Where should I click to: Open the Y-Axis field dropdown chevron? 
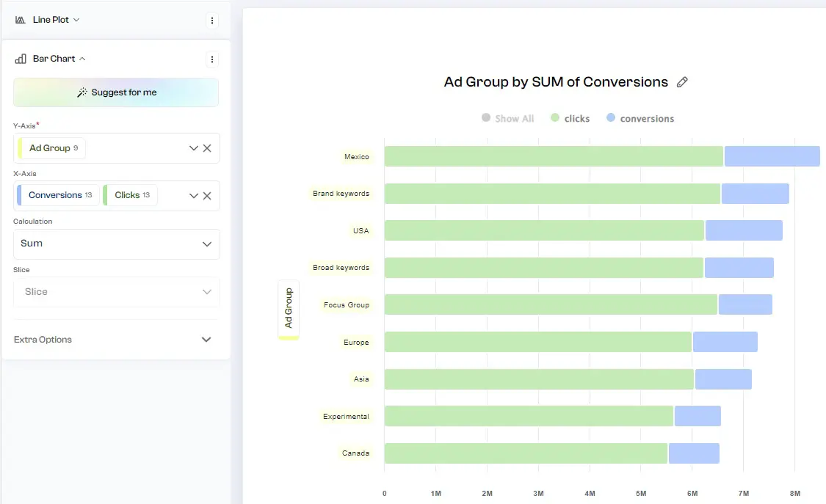[193, 148]
